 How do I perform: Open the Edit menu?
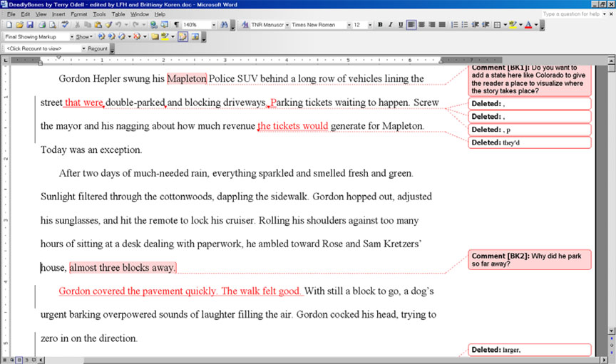[26, 14]
